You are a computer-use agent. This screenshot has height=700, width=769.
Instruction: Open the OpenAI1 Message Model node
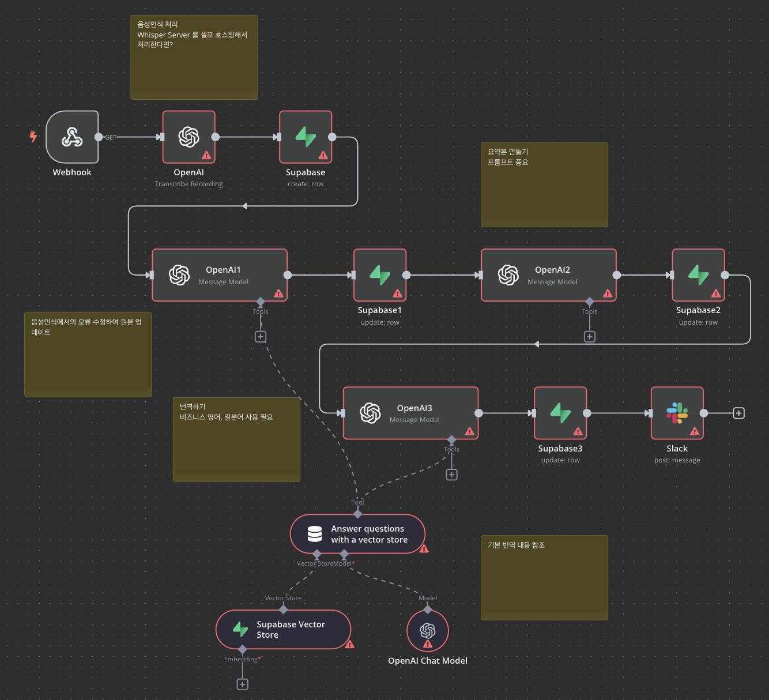click(220, 275)
